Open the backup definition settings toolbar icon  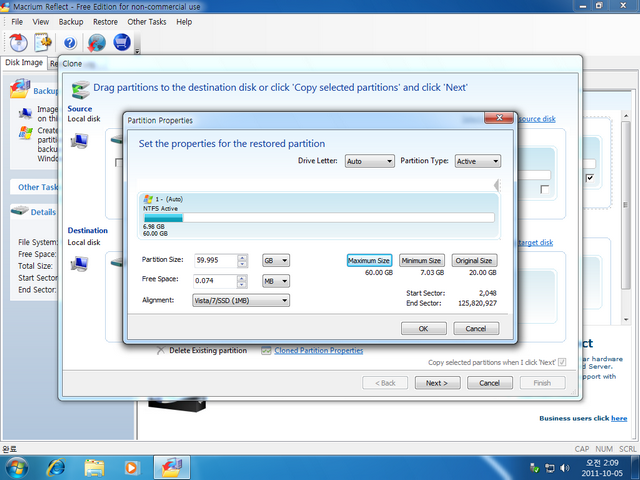click(43, 42)
